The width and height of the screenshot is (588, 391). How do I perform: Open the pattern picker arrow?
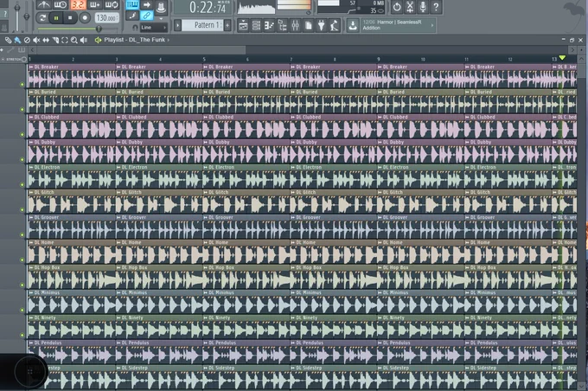tap(178, 25)
